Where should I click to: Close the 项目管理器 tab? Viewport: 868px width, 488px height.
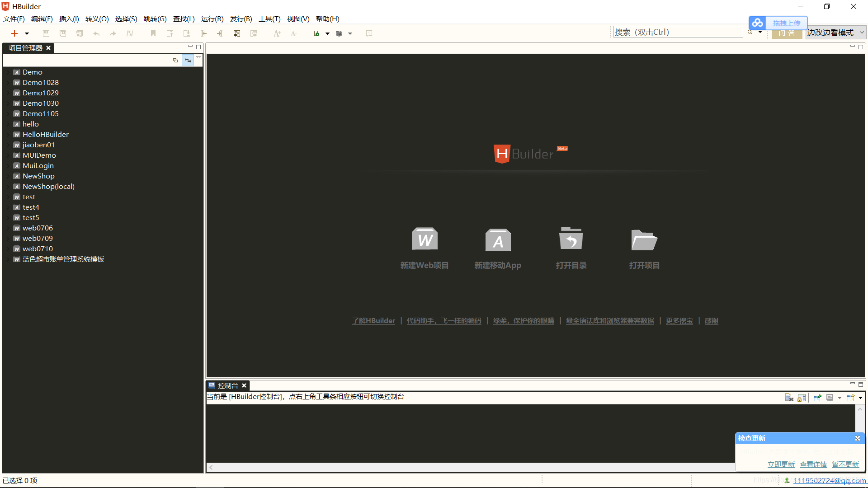[48, 48]
